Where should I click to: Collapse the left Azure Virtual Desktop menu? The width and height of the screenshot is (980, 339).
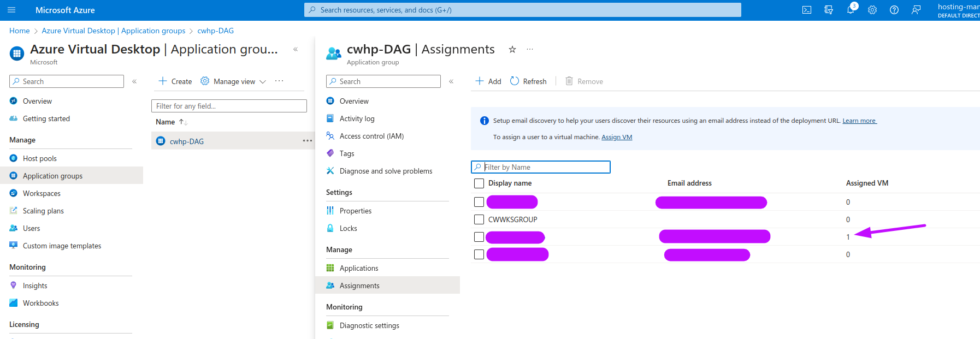tap(134, 81)
